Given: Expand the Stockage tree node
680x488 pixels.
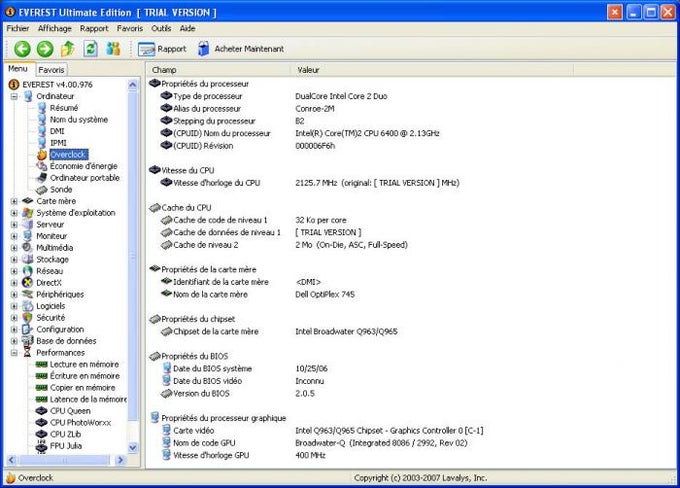Looking at the screenshot, I should coord(14,260).
